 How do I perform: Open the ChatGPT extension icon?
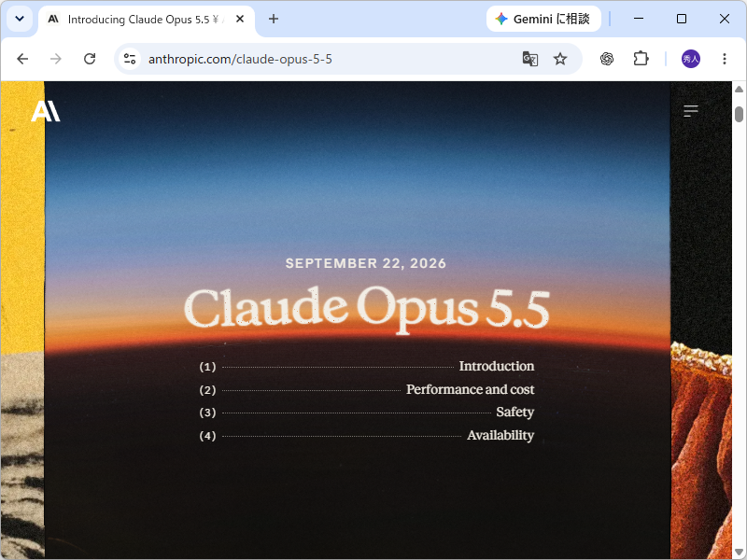[606, 59]
